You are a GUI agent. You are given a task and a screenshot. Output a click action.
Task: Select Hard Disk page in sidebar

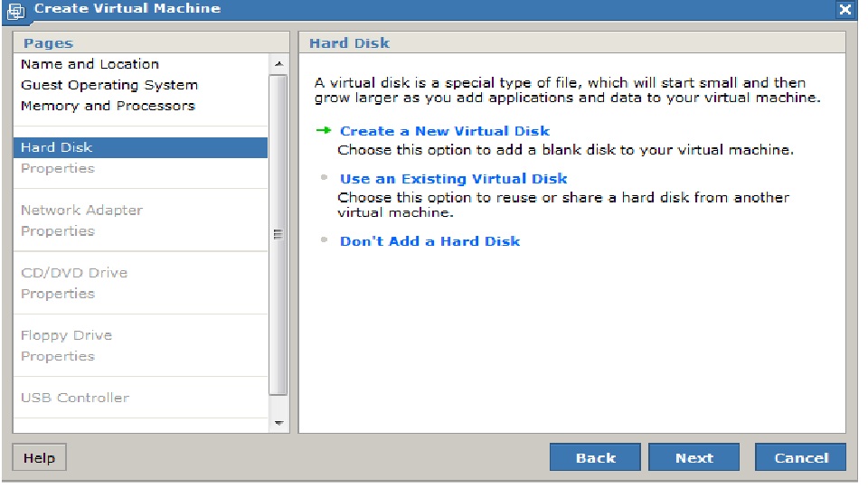click(57, 147)
